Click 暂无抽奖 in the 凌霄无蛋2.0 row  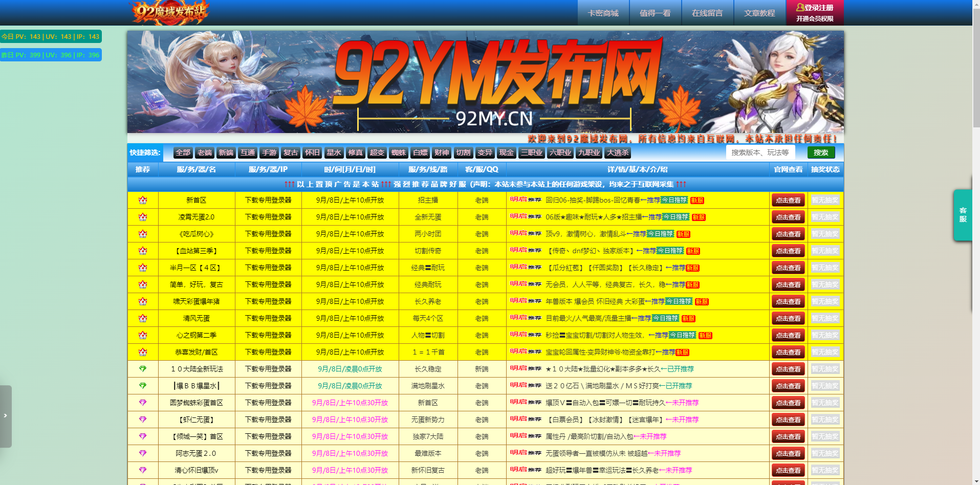825,217
